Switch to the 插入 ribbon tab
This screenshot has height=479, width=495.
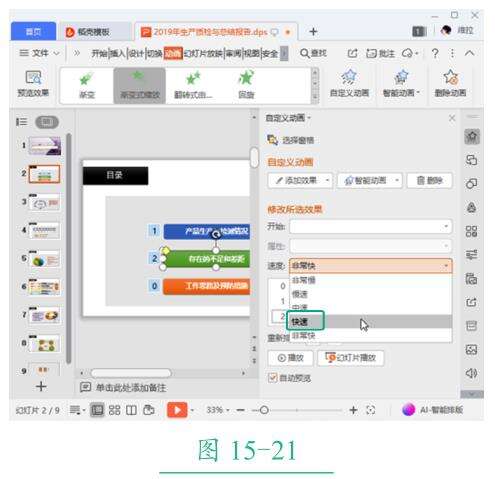click(x=117, y=53)
